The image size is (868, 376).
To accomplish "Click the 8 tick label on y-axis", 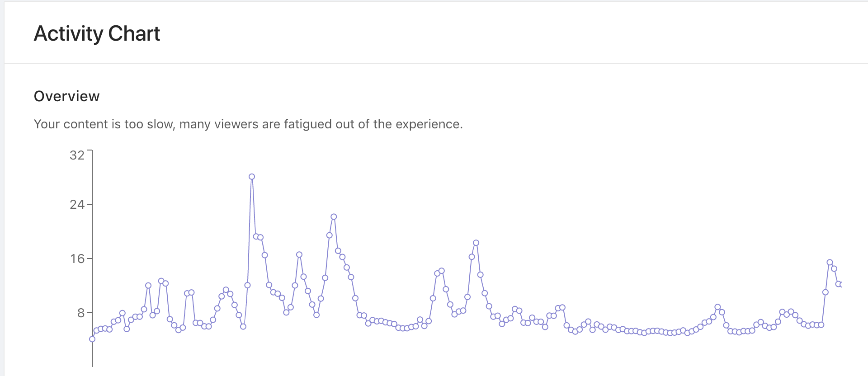I will point(81,313).
